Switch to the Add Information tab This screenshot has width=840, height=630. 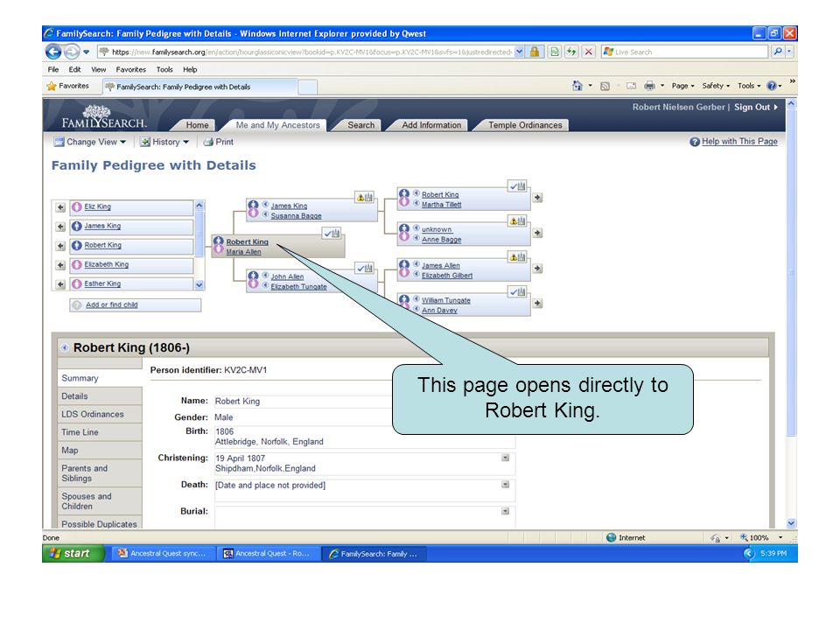[431, 125]
